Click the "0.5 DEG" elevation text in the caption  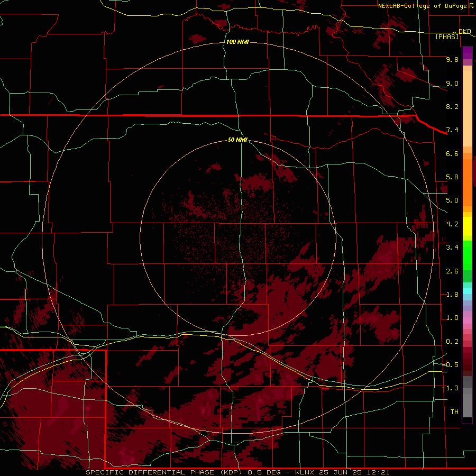tap(264, 472)
